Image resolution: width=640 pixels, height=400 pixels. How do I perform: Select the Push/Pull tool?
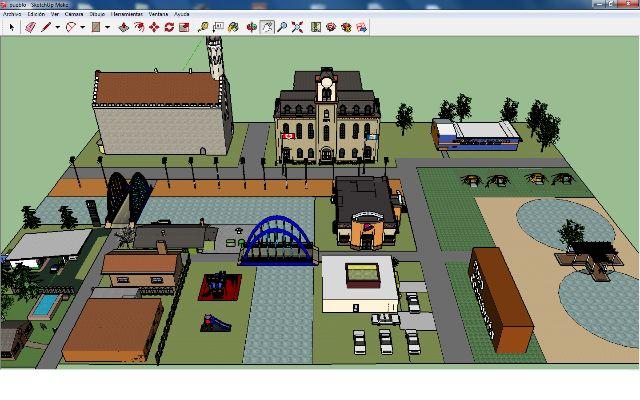click(x=123, y=27)
